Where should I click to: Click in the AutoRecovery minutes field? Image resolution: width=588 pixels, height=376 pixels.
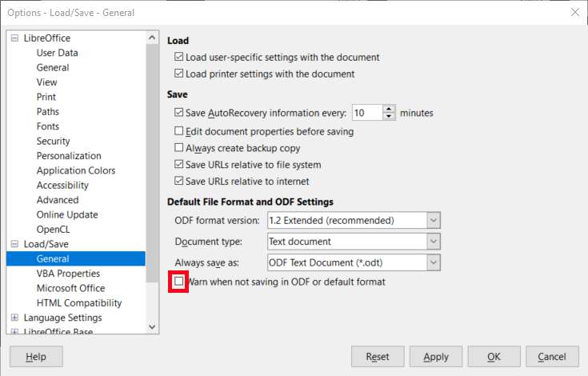pos(366,113)
